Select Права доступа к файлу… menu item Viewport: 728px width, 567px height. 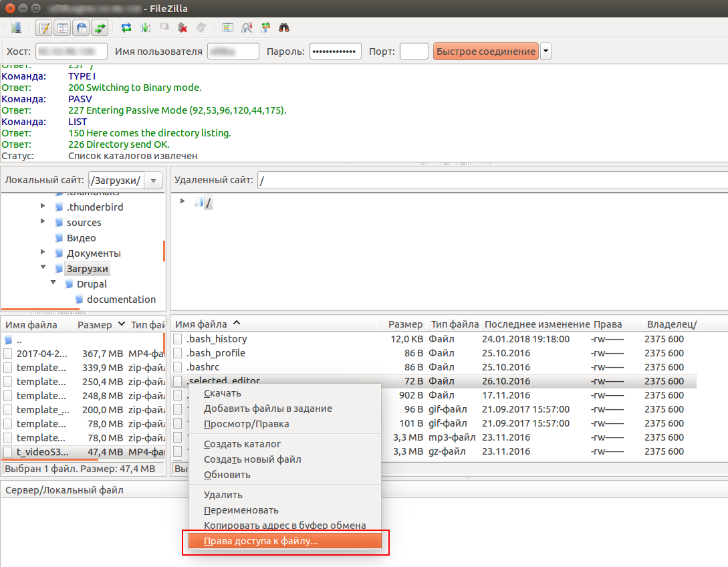261,541
